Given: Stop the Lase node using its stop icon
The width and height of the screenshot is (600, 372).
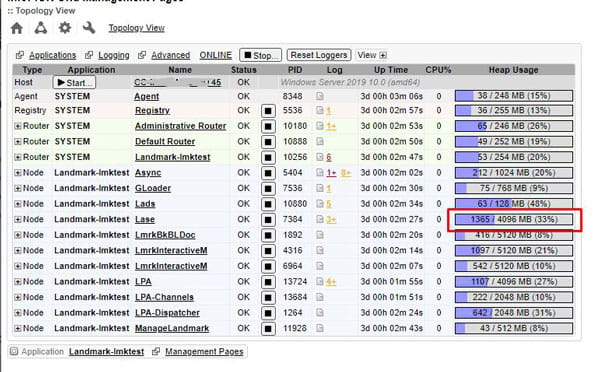Looking at the screenshot, I should pos(268,220).
